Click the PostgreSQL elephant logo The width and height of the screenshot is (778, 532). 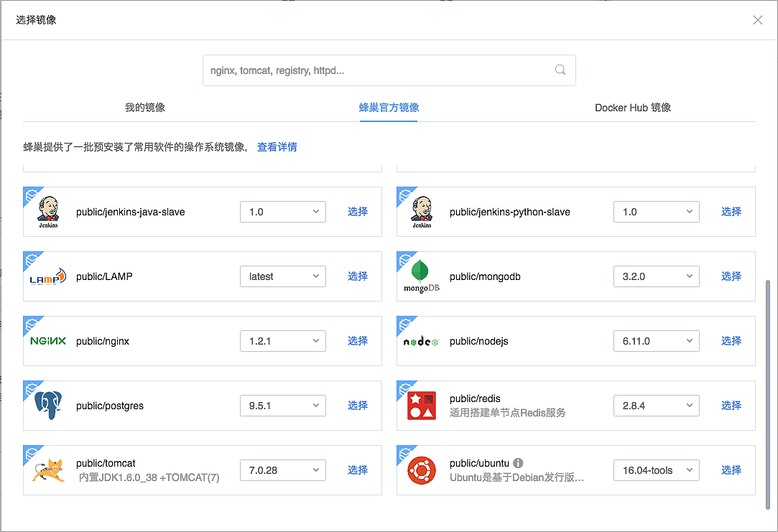pos(48,406)
